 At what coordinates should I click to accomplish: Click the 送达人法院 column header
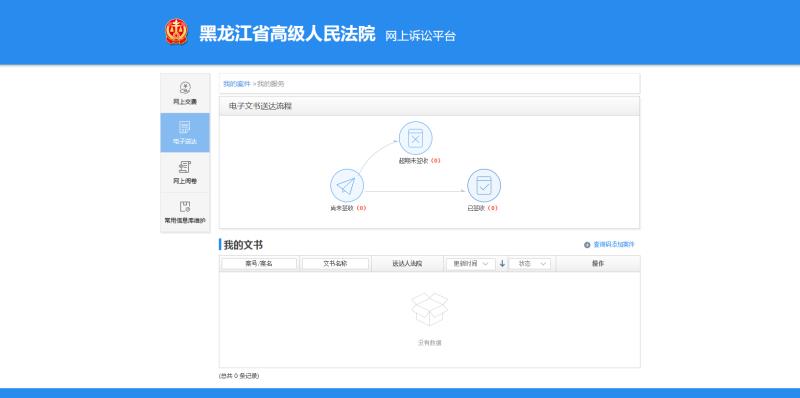(407, 264)
